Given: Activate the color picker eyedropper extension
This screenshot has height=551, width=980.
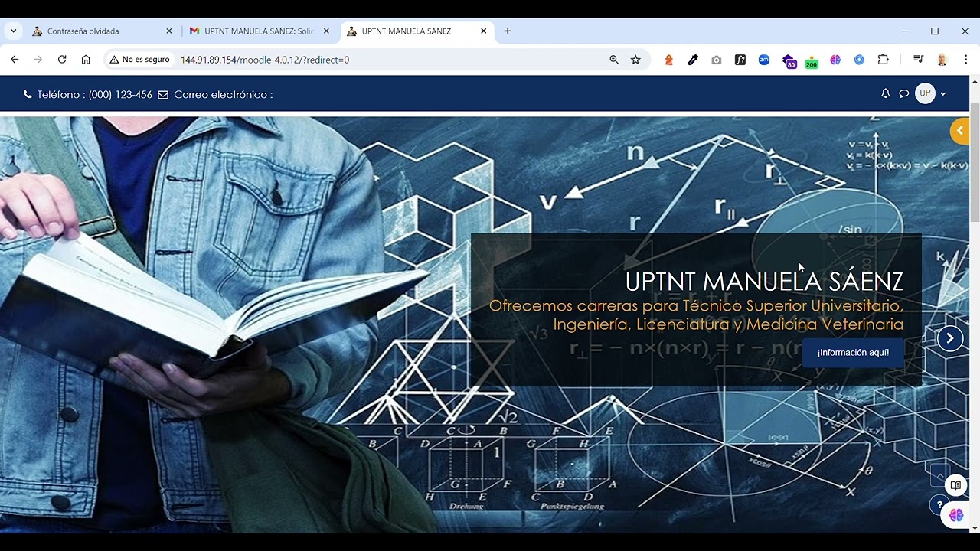Looking at the screenshot, I should coord(693,60).
